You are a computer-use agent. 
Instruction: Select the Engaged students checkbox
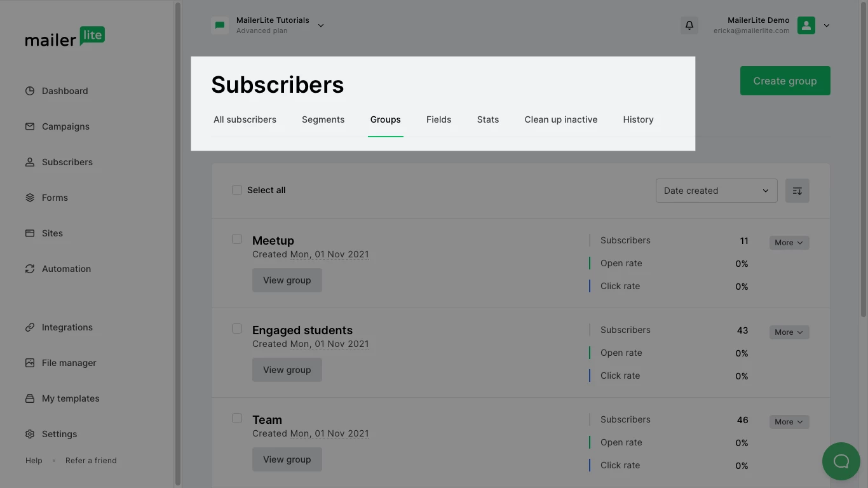pos(237,329)
